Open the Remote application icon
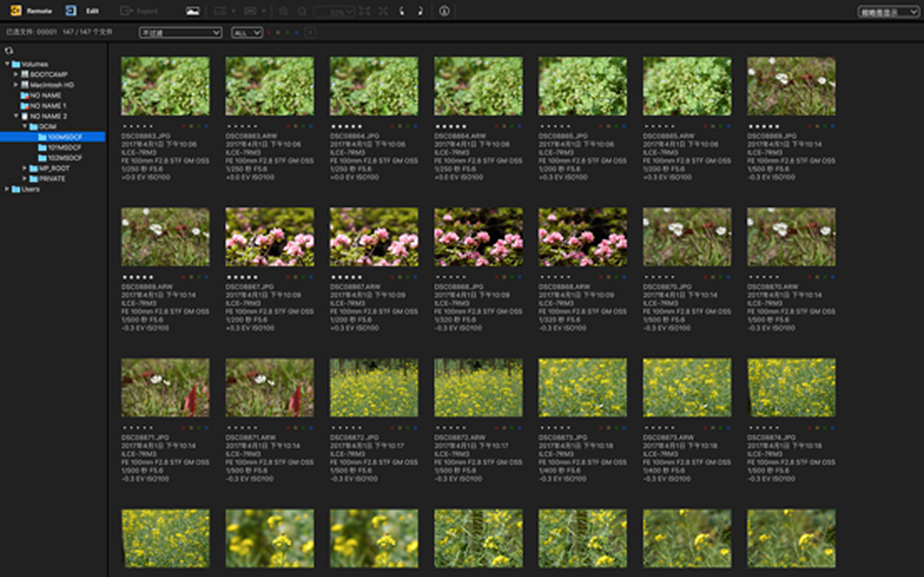The height and width of the screenshot is (577, 924). click(x=16, y=11)
